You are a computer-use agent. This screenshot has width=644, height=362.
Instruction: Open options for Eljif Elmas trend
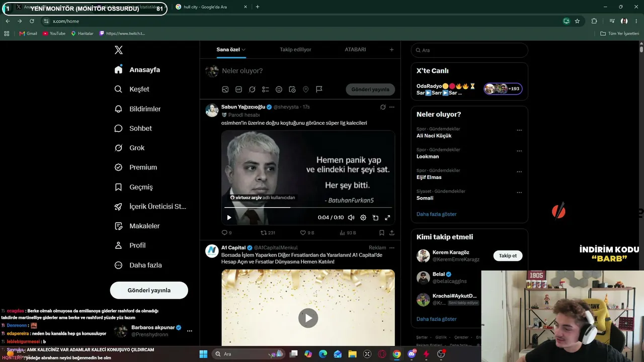coord(519,172)
